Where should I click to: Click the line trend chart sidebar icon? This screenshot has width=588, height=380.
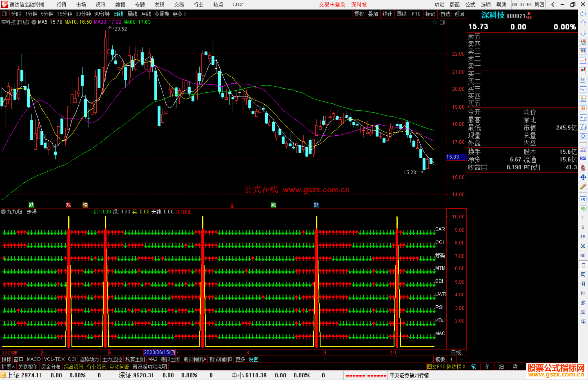click(583, 60)
